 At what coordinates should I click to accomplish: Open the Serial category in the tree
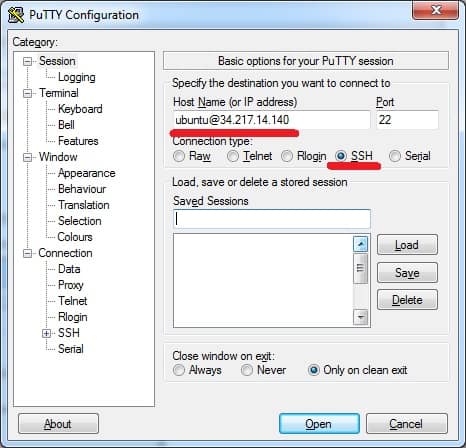click(71, 349)
